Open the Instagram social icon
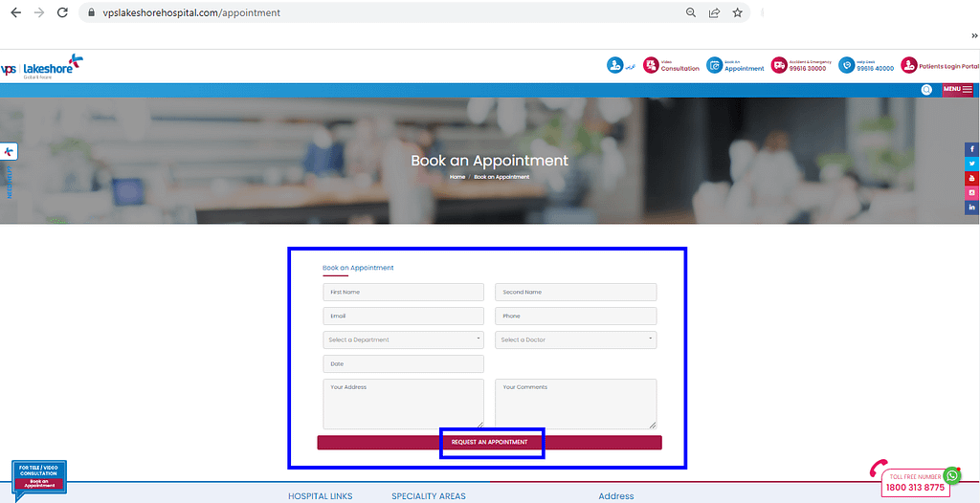 tap(972, 193)
